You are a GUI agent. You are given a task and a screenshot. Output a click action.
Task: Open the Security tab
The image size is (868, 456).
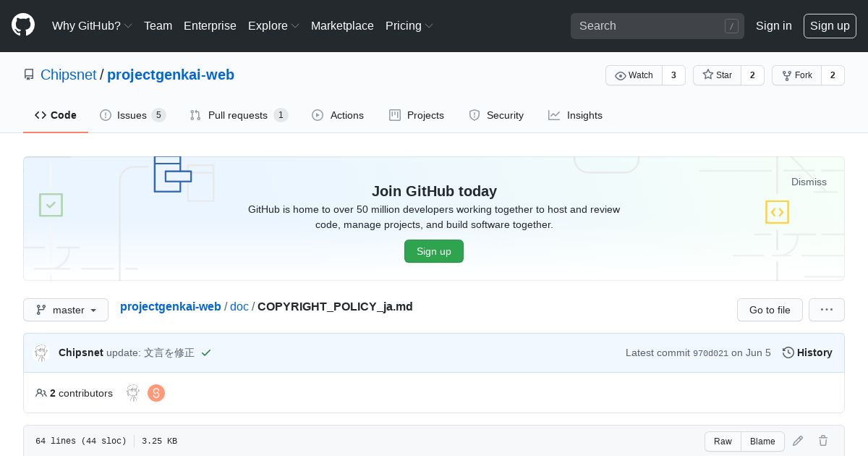[x=496, y=115]
